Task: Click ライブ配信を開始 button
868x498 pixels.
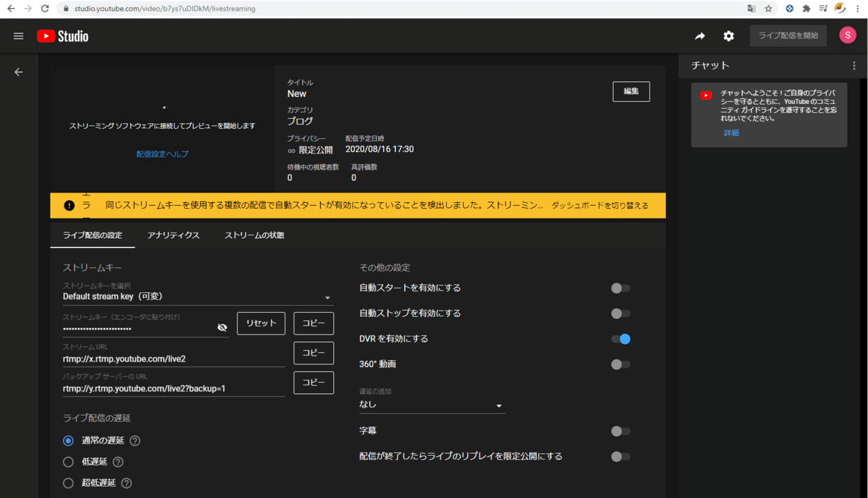Action: [x=788, y=36]
